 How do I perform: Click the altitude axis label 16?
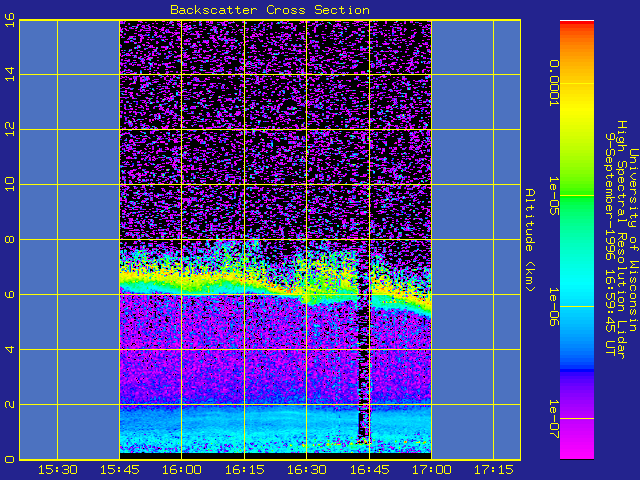(x=10, y=19)
